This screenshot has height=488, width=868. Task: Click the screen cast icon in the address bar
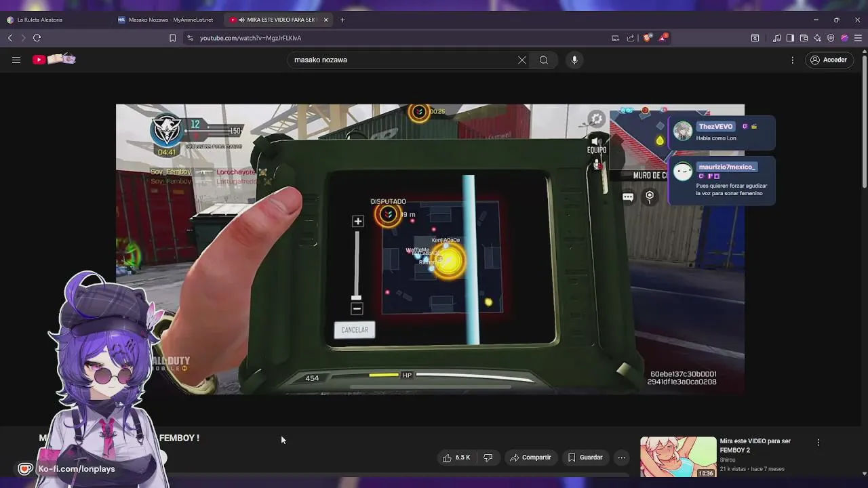615,38
